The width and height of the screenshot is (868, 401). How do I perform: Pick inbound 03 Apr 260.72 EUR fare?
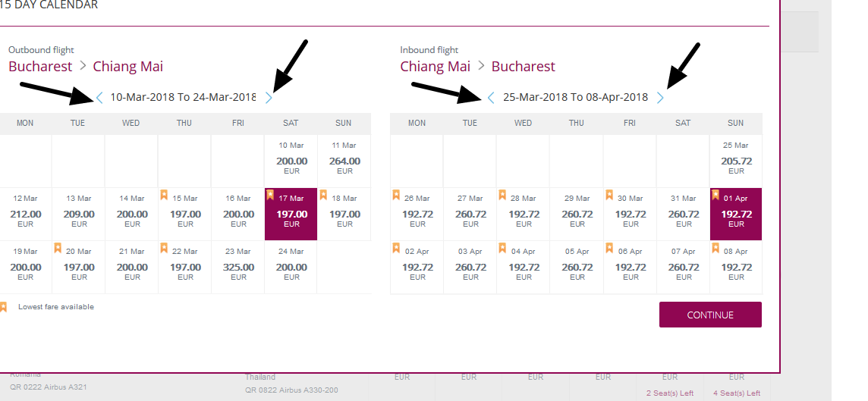tap(470, 267)
